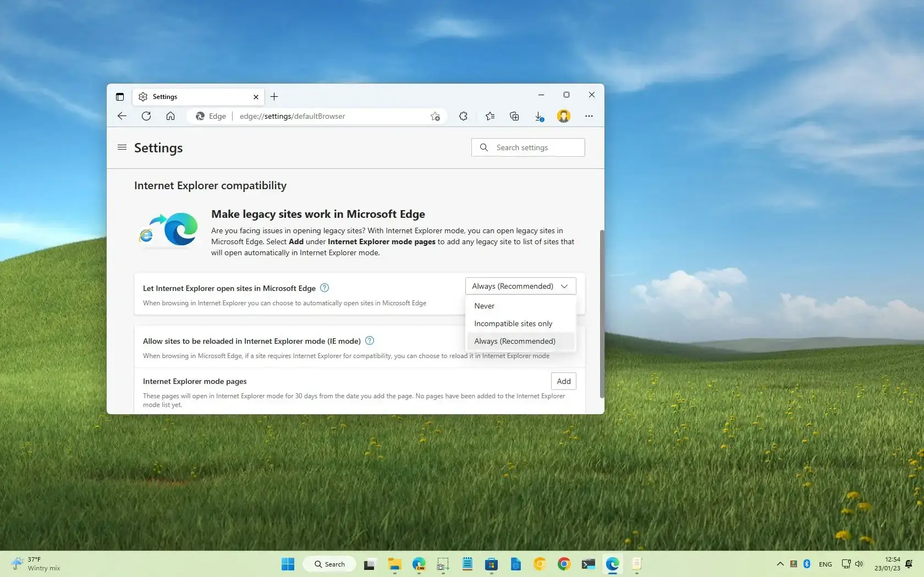The width and height of the screenshot is (924, 577).
Task: Choose Never from the dropdown list
Action: pos(520,306)
